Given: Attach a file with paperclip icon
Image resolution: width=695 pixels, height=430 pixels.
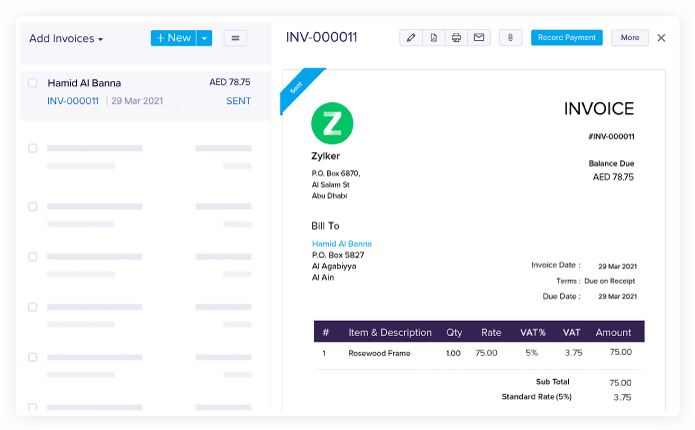Looking at the screenshot, I should pos(511,38).
